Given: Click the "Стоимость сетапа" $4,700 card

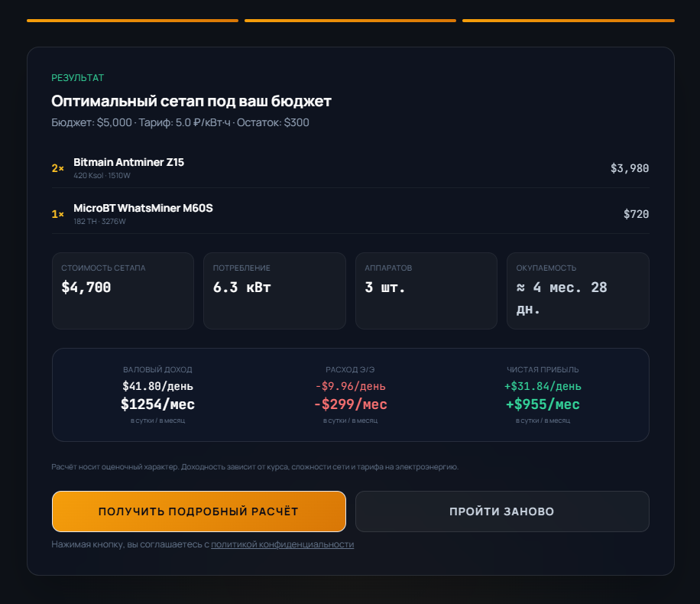Looking at the screenshot, I should point(122,291).
